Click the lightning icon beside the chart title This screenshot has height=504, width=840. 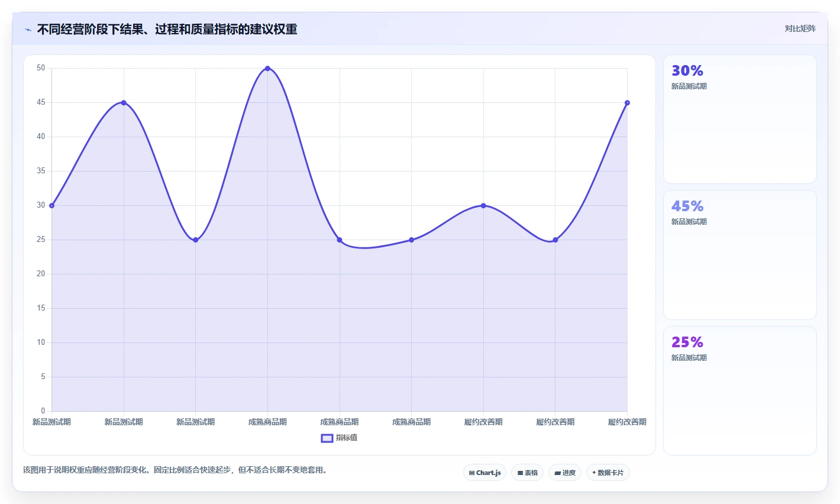[28, 30]
